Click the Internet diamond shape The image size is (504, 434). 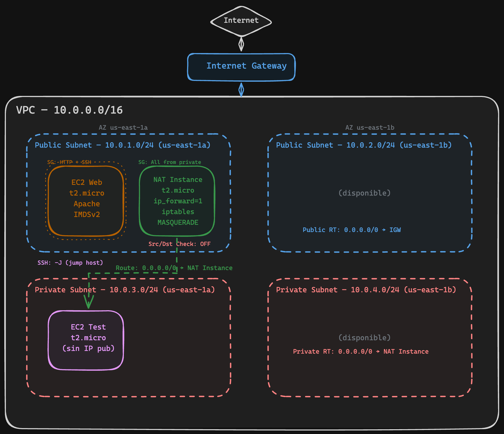click(241, 21)
